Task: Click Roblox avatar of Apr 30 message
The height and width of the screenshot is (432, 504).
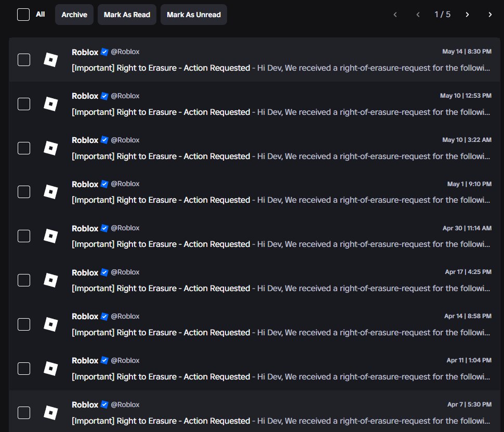Action: point(51,236)
